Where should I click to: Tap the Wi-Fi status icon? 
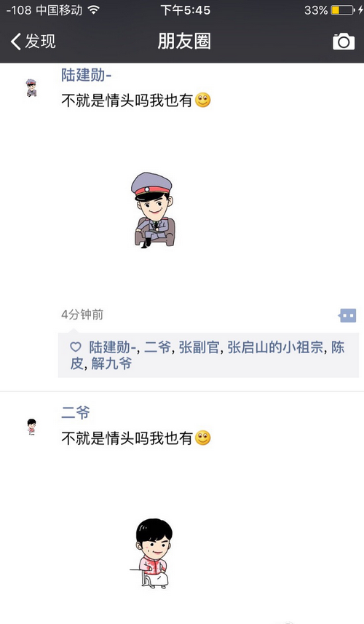(93, 10)
